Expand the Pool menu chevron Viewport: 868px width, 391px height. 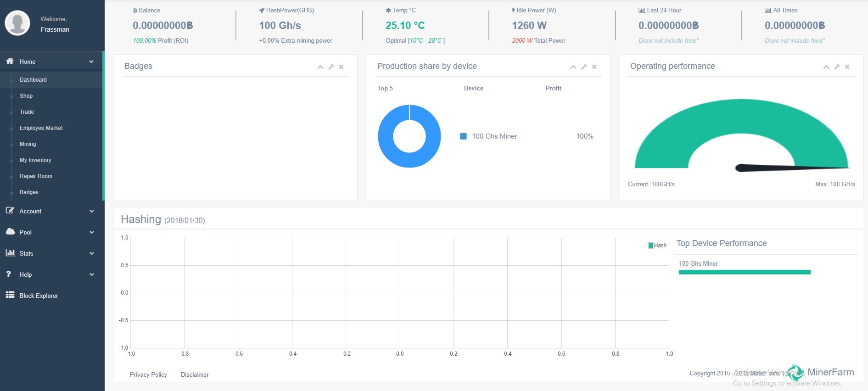pos(92,232)
